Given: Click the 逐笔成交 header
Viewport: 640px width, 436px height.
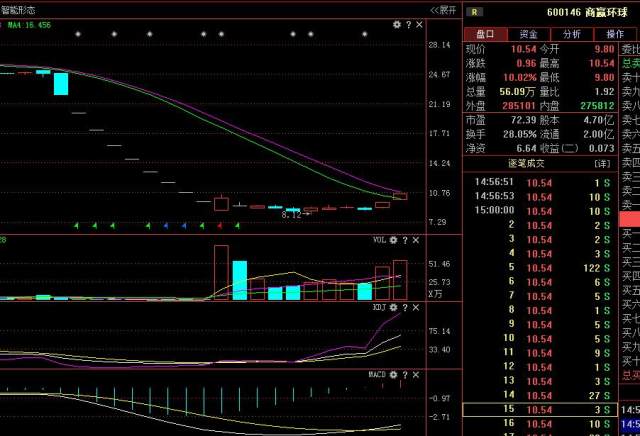Looking at the screenshot, I should click(526, 164).
